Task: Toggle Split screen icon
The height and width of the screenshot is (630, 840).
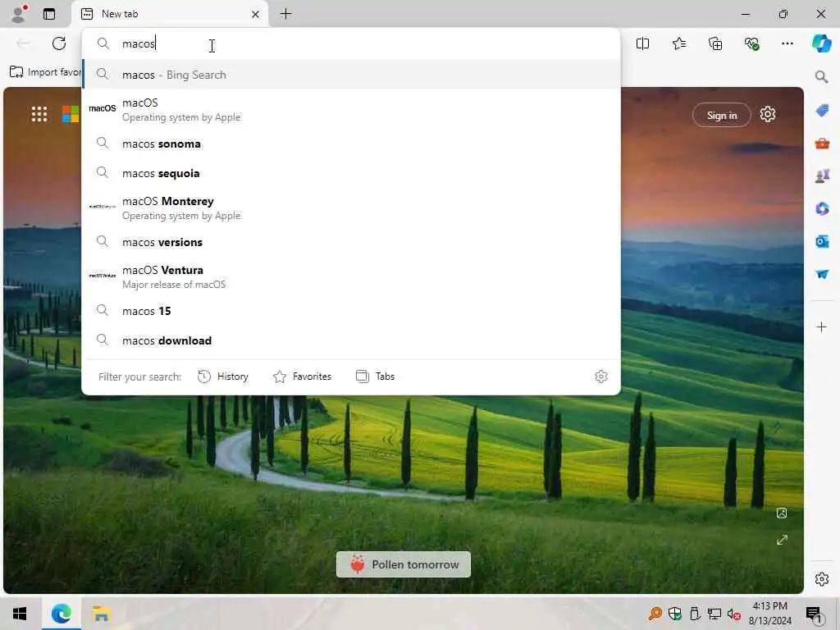Action: (642, 43)
